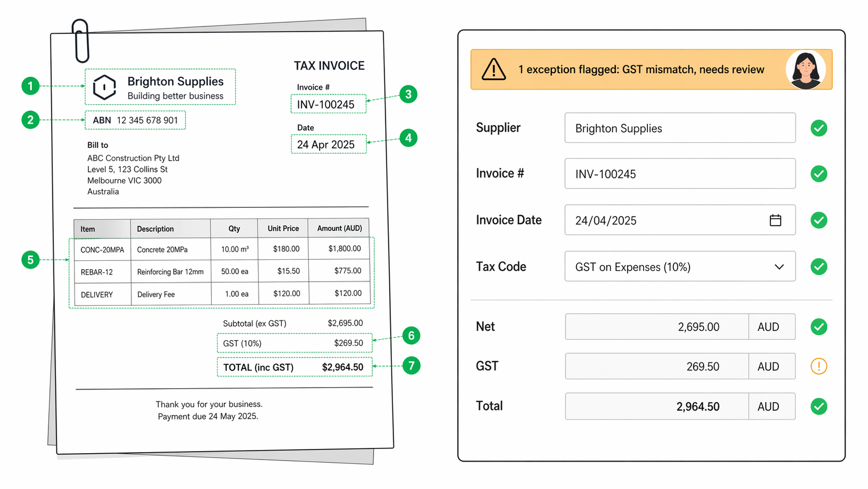Viewport: 868px width, 489px height.
Task: Click the '50.00 ea' quantity cell
Action: [235, 271]
